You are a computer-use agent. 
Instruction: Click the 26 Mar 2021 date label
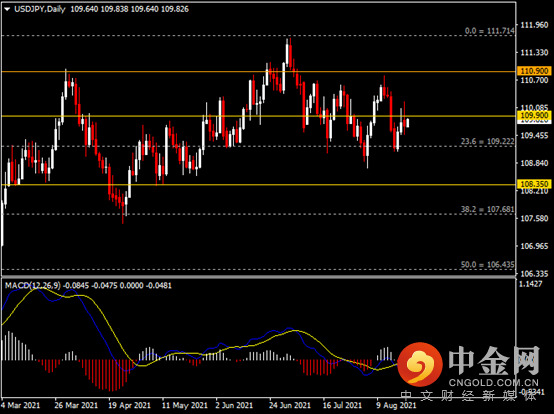76,405
